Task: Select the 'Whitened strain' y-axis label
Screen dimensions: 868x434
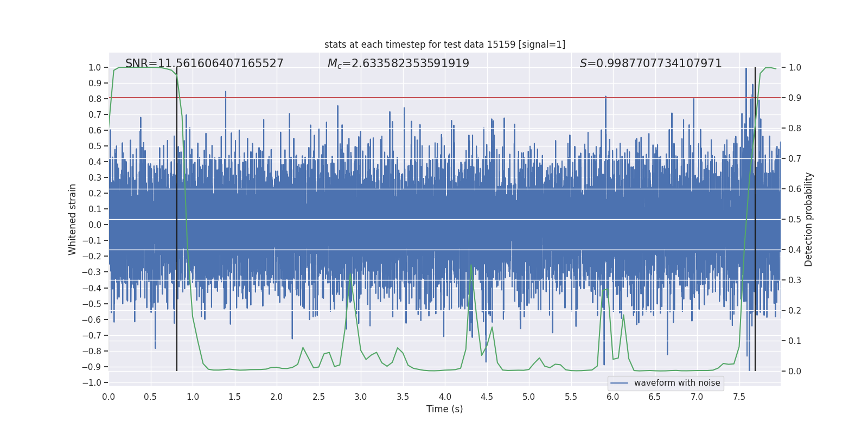Action: pyautogui.click(x=73, y=220)
